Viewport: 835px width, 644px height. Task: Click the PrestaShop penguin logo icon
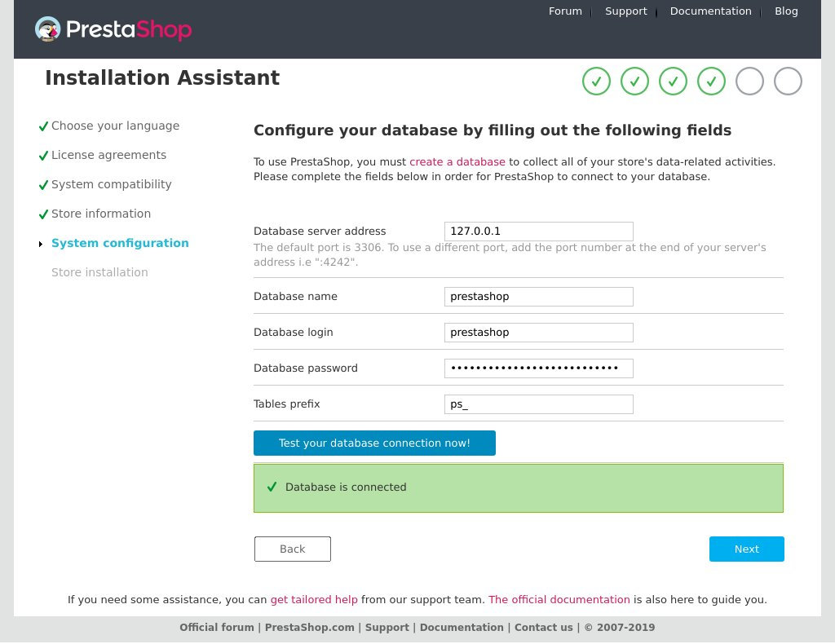tap(47, 29)
